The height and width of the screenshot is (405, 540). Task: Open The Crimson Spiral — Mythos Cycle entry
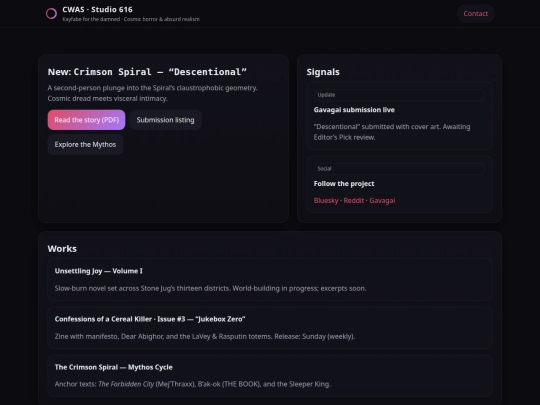click(x=270, y=375)
